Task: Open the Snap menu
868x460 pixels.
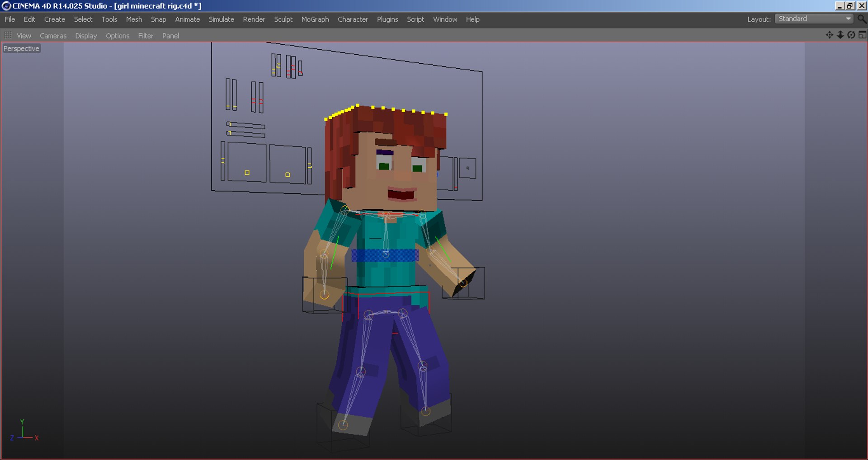Action: 159,19
